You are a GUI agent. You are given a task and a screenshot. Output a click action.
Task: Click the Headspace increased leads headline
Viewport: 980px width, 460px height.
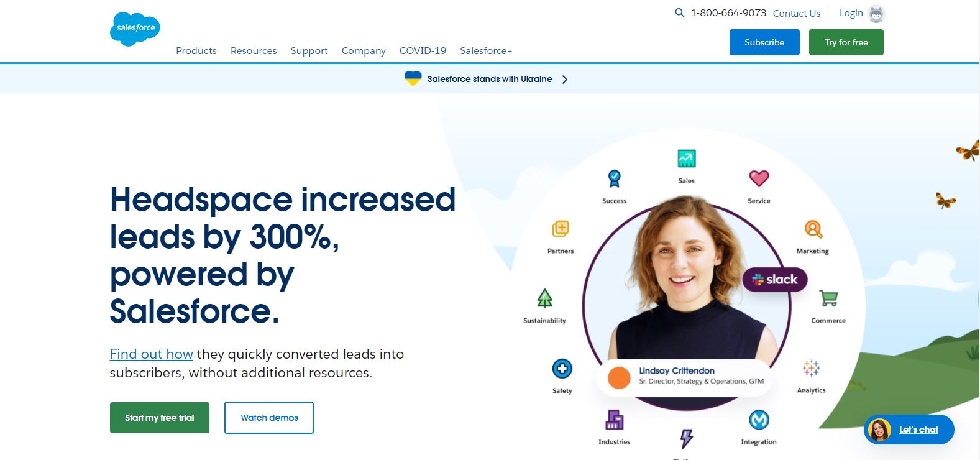pyautogui.click(x=283, y=255)
